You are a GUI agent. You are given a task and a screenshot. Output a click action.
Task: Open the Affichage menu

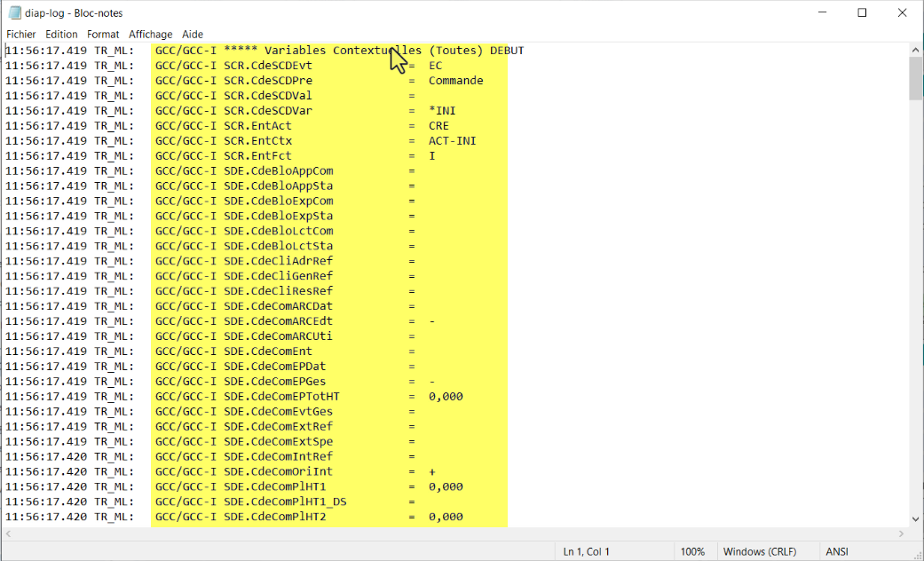tap(151, 34)
